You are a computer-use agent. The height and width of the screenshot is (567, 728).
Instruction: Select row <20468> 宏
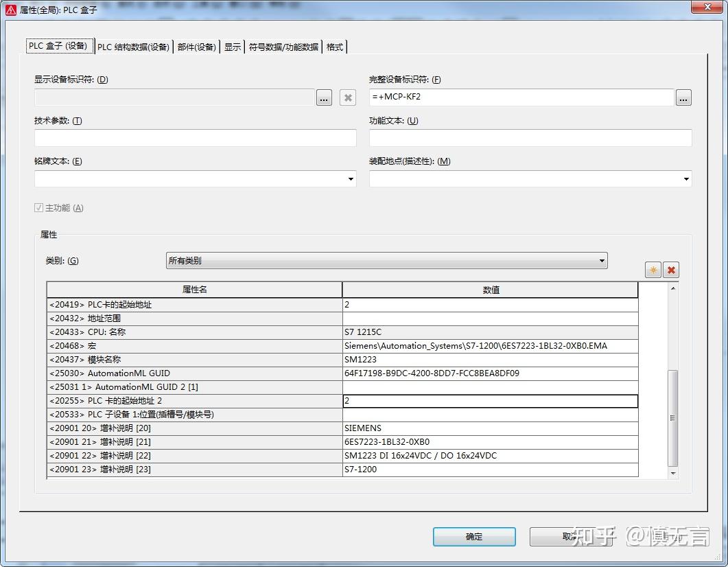(x=195, y=346)
